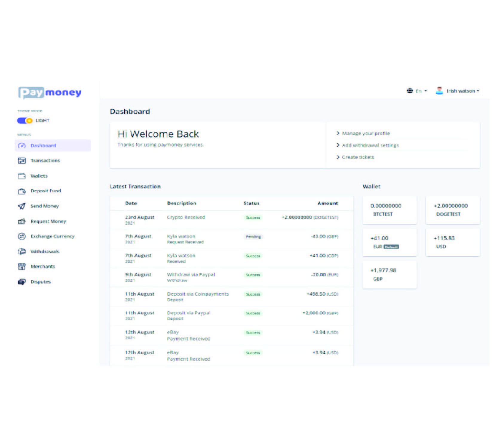Open the Deposit Fund menu item
Viewport: 498px width, 448px height.
(x=46, y=191)
